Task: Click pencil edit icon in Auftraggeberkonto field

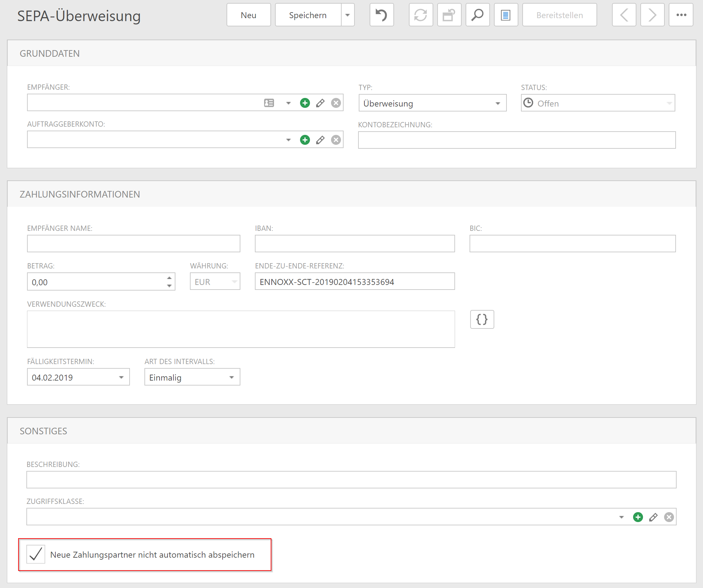Action: point(320,139)
